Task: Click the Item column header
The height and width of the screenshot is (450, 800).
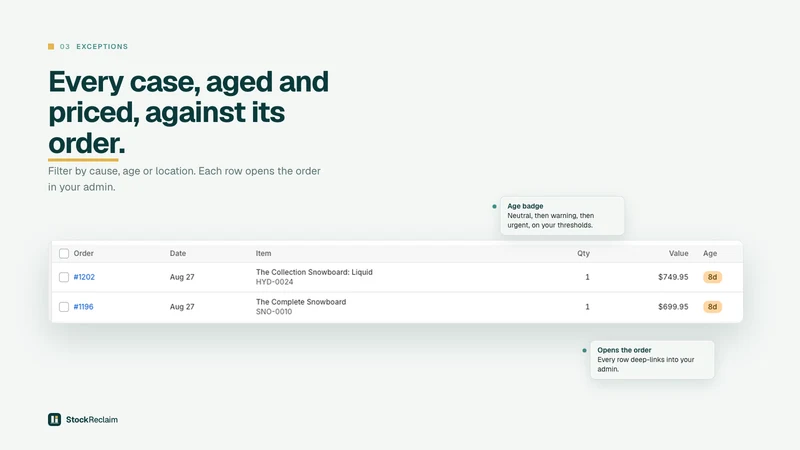Action: click(263, 254)
